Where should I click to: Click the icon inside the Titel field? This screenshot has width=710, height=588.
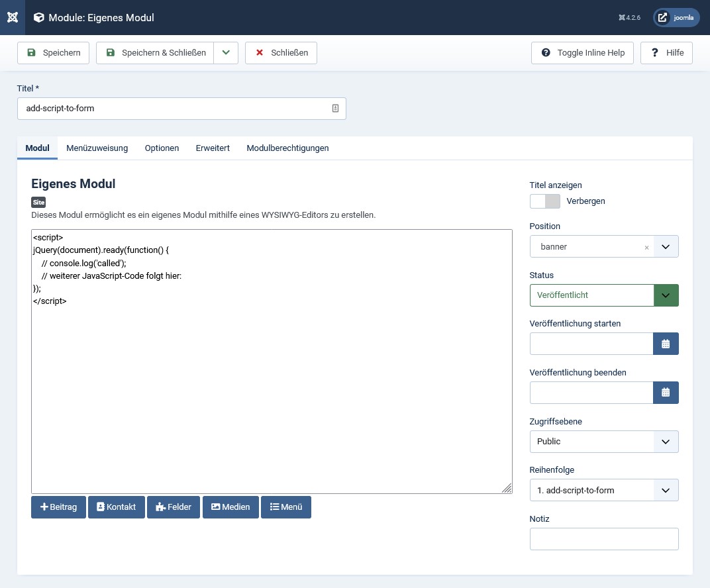tap(335, 109)
